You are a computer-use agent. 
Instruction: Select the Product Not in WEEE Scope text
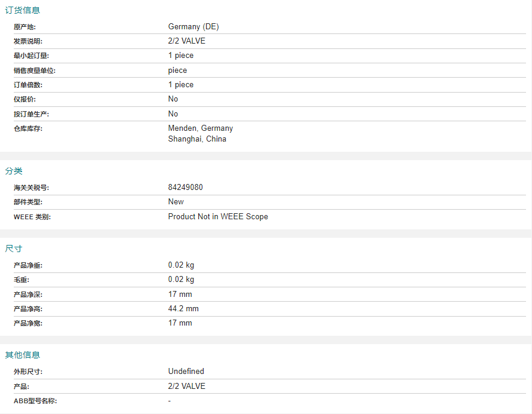(218, 216)
